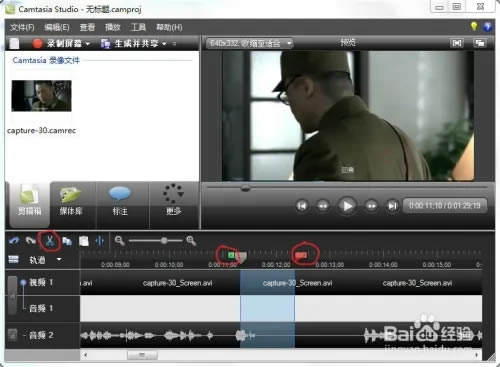Open the tracks dropdown arrow
Screen dimensions: 500x367
click(x=59, y=259)
